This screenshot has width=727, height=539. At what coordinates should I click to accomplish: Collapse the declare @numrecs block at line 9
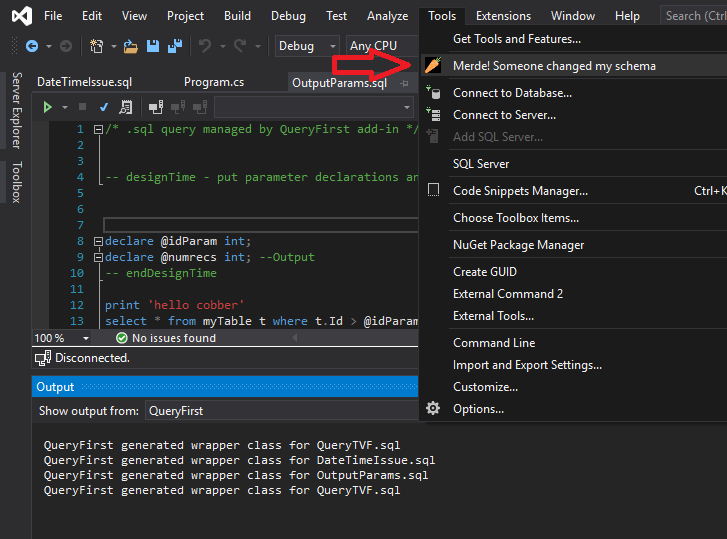[98, 257]
